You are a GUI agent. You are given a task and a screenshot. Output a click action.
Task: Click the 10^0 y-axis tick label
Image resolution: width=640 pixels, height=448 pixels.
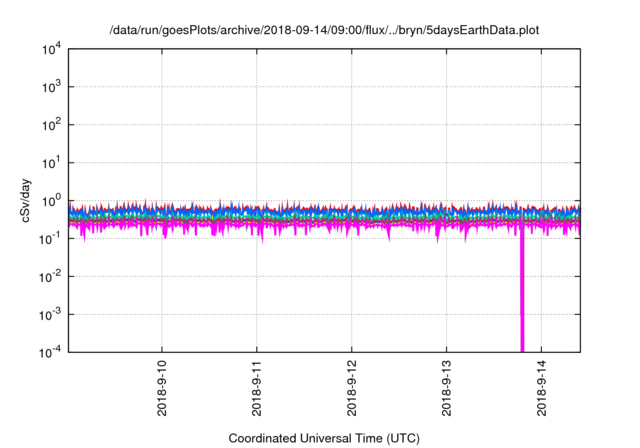[51, 201]
